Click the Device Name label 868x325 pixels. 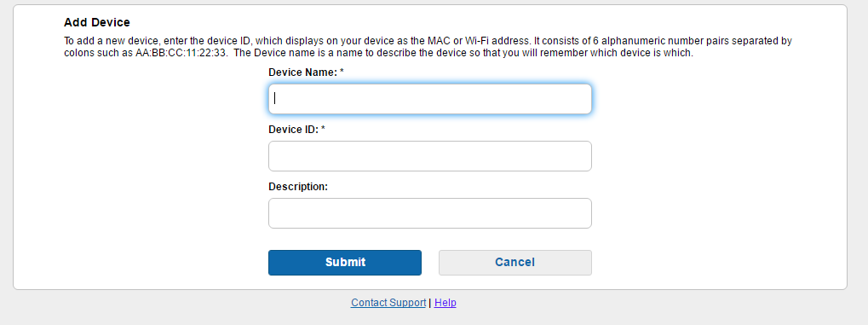click(302, 73)
